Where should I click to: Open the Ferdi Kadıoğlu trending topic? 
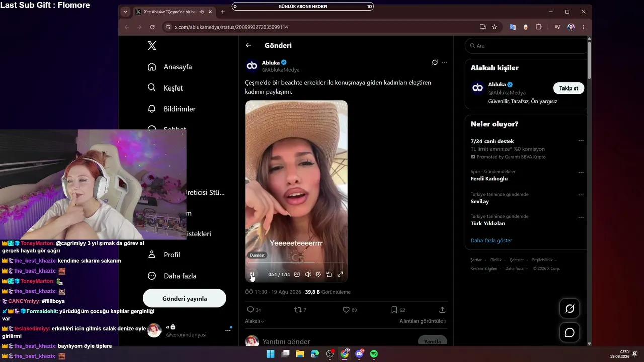(489, 179)
